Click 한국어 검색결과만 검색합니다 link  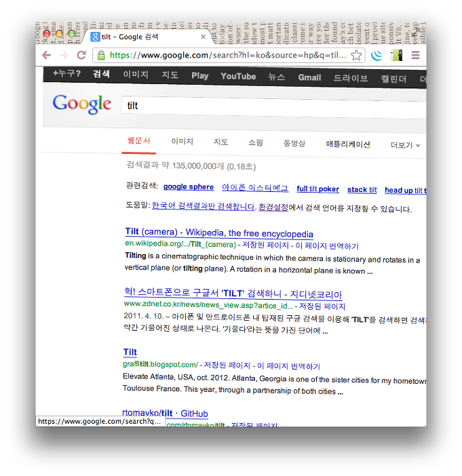click(x=203, y=206)
